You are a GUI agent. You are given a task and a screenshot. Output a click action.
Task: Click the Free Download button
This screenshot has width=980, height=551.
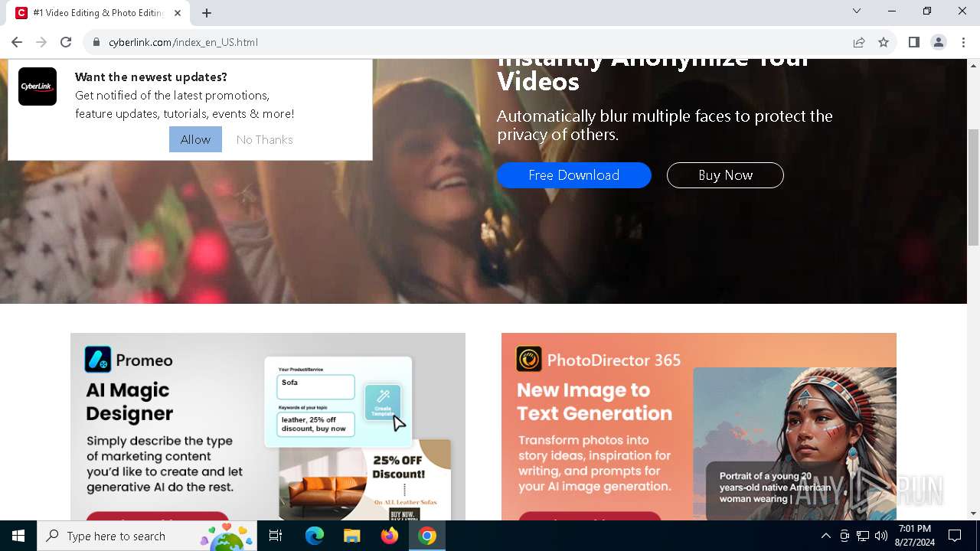pyautogui.click(x=574, y=175)
